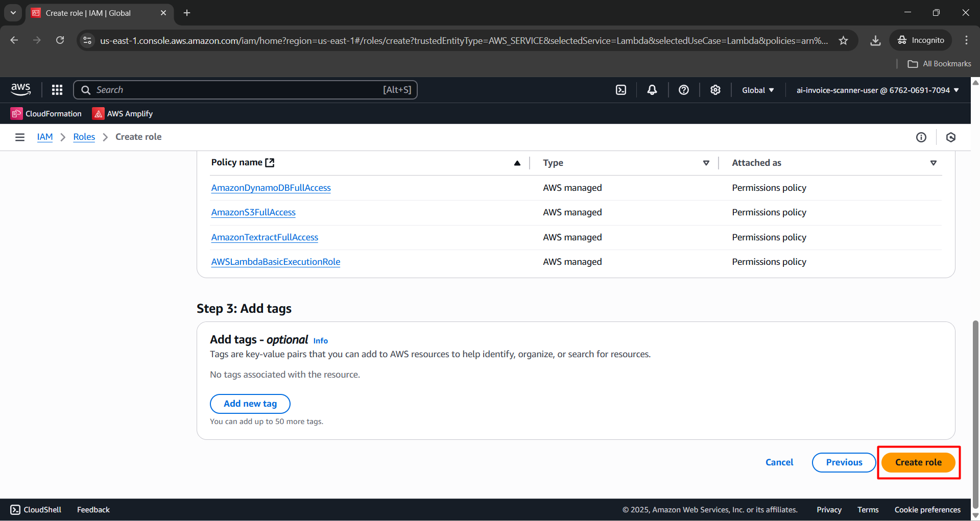Click the AWS logo home icon

click(x=20, y=90)
